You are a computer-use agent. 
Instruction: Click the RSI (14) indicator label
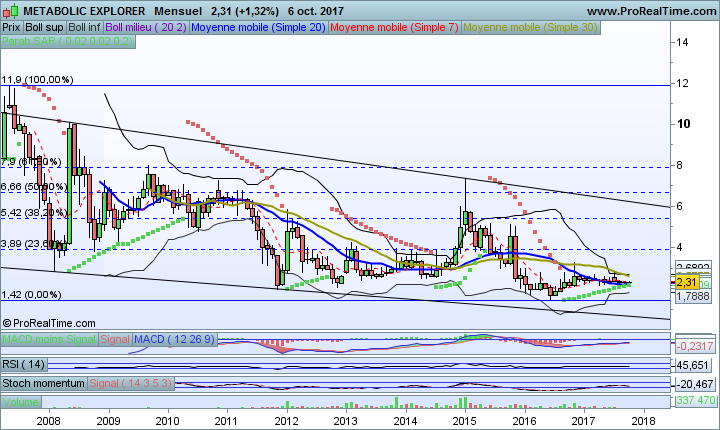click(24, 365)
